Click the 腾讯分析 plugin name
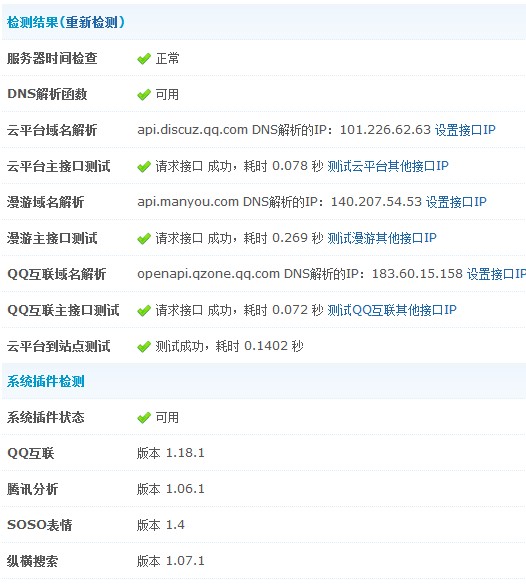 (33, 489)
